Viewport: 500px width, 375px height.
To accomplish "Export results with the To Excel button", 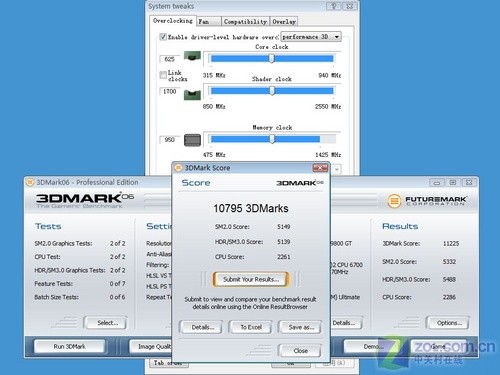I will [x=251, y=327].
